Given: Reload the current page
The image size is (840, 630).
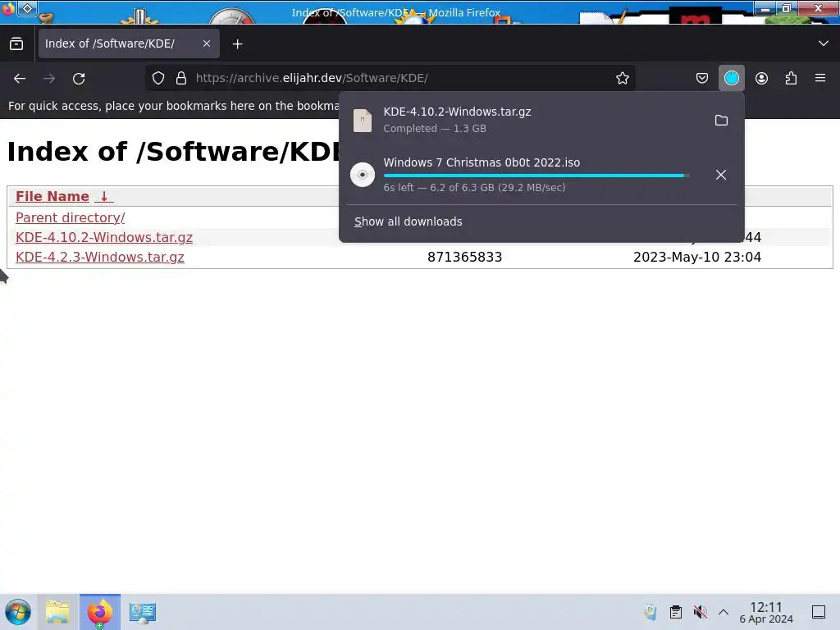Looking at the screenshot, I should tap(79, 78).
